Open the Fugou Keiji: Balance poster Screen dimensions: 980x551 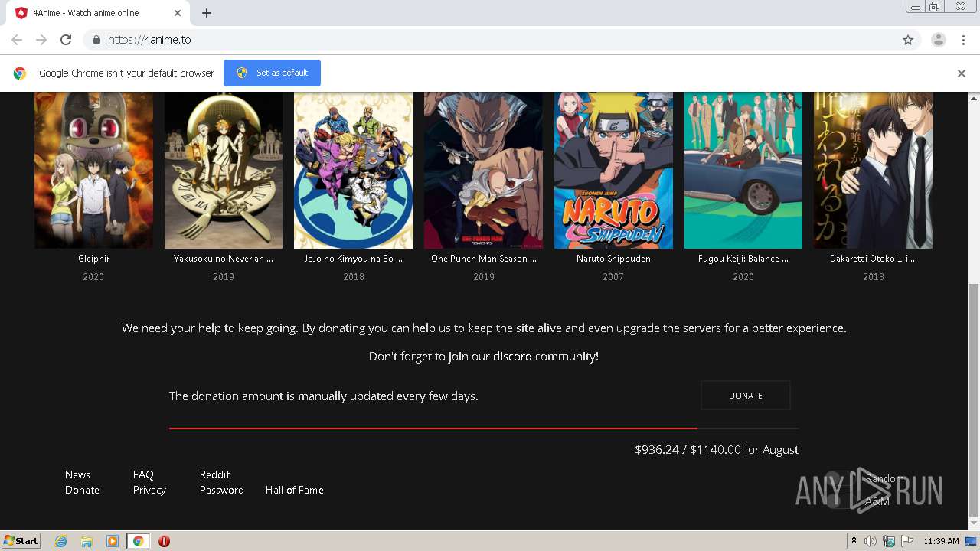pos(743,170)
